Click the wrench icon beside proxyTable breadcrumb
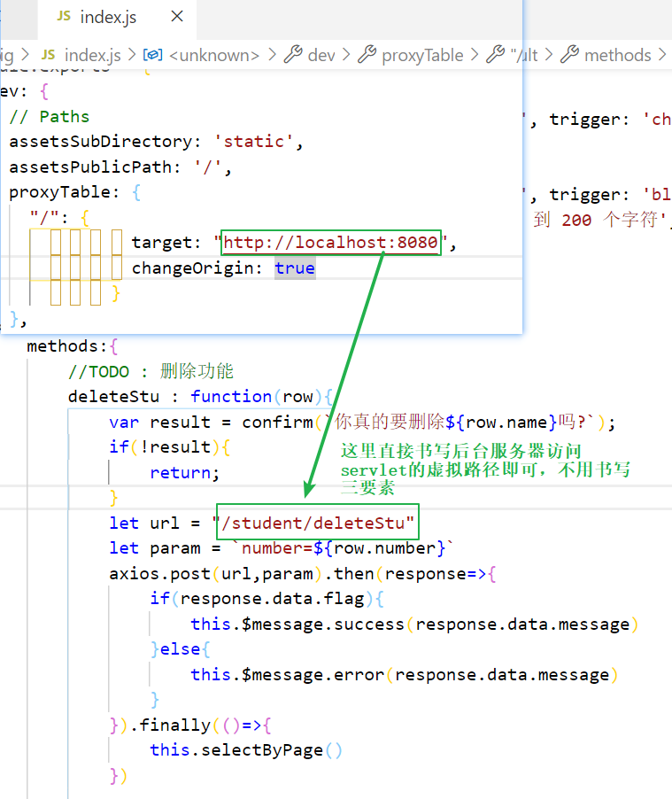Image resolution: width=672 pixels, height=799 pixels. [x=367, y=55]
